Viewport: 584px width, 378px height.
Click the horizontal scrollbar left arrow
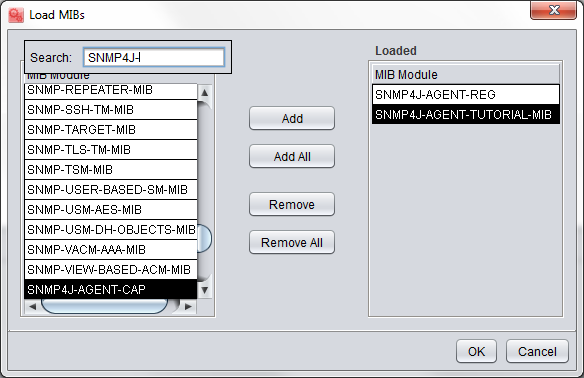32,306
